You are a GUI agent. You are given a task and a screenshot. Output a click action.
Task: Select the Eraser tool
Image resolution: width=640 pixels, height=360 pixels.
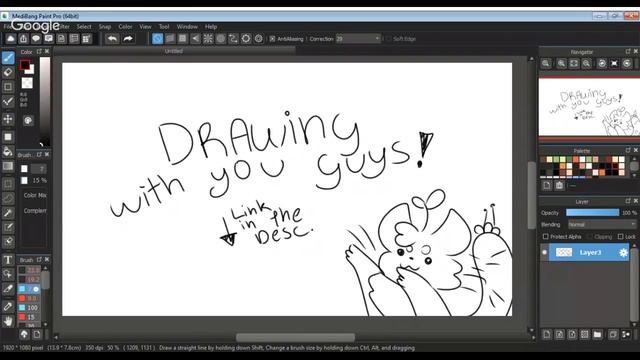click(x=8, y=73)
